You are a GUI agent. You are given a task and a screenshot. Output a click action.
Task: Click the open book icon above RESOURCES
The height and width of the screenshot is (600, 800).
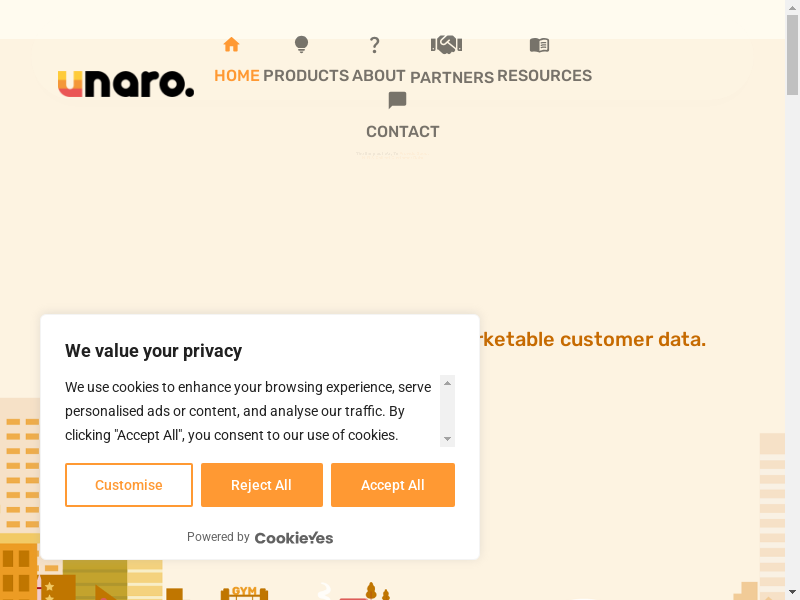coord(539,45)
